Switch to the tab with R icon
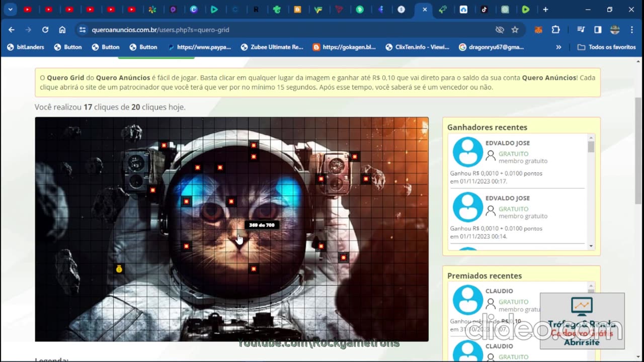The height and width of the screenshot is (362, 644). pos(256,9)
